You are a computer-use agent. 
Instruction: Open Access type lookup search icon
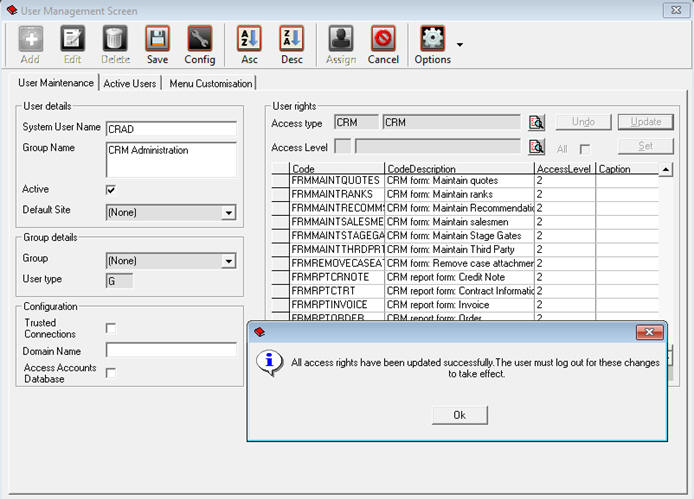pyautogui.click(x=536, y=122)
